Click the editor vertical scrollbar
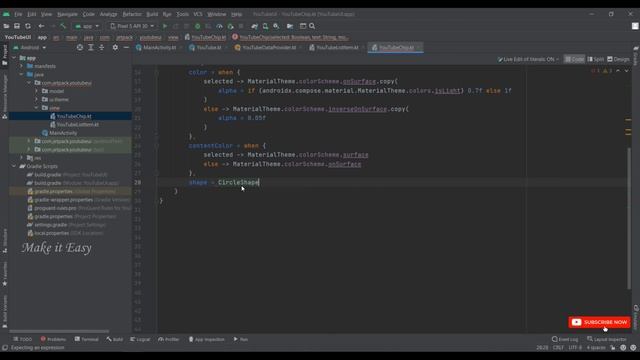 click(629, 218)
